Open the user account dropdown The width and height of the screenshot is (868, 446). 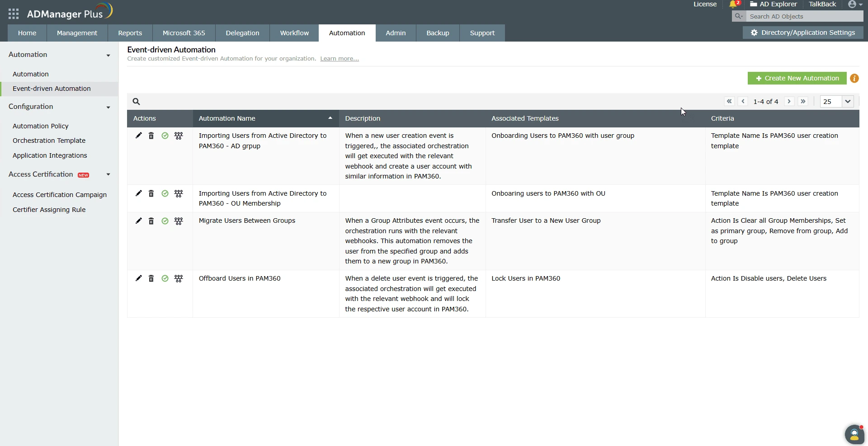coord(854,5)
